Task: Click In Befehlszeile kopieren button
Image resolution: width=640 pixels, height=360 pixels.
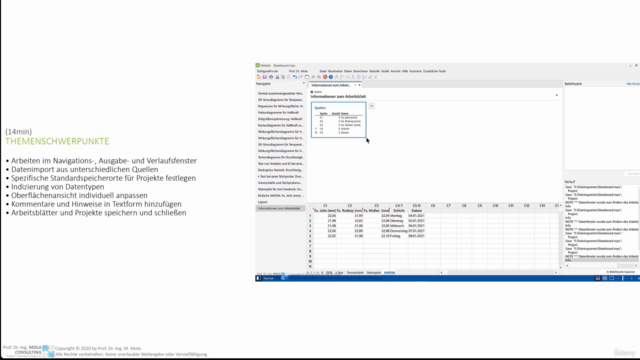Action: [621, 272]
